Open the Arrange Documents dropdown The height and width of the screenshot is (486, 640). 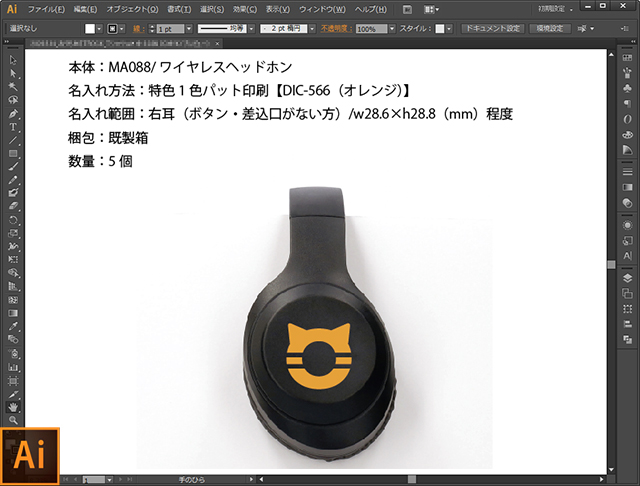tap(431, 9)
